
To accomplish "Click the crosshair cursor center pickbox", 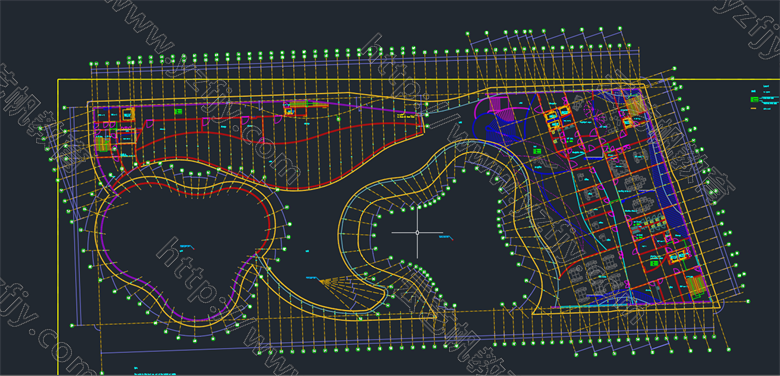I will 417,232.
